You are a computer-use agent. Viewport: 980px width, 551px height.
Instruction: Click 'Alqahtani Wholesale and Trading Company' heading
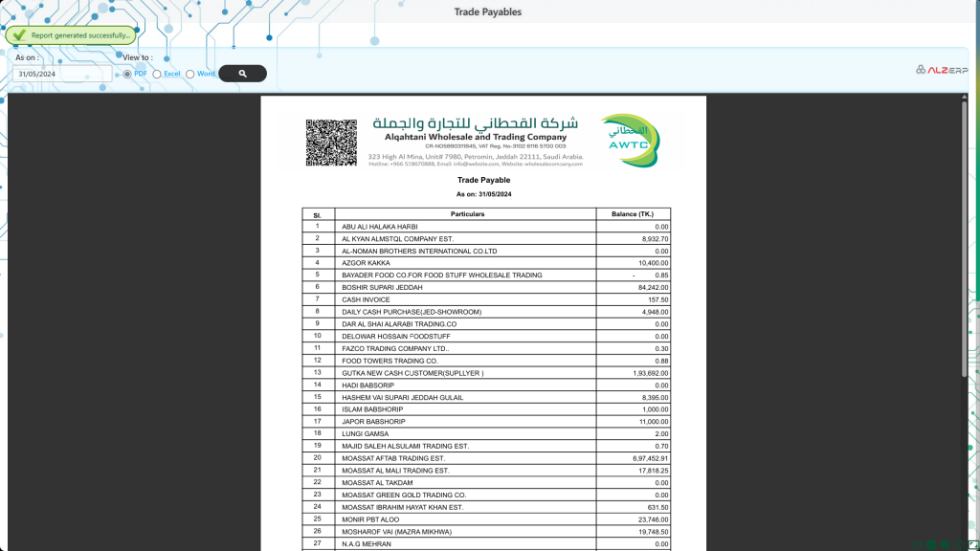pos(476,137)
